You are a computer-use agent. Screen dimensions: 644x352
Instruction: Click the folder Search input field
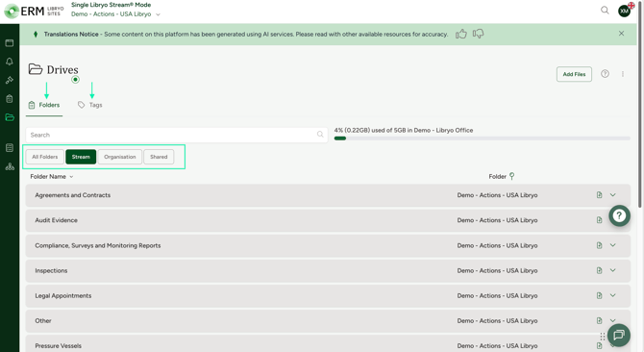pos(177,135)
